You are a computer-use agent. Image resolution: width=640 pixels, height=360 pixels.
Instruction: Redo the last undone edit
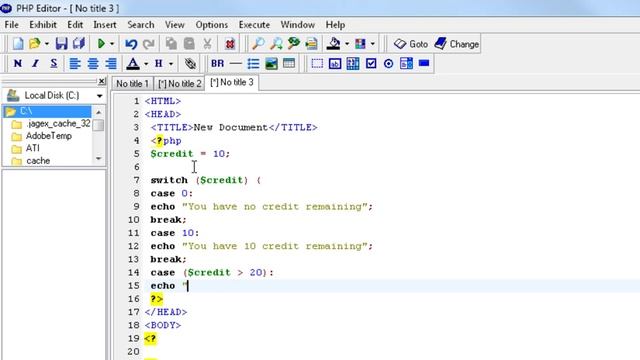(x=148, y=44)
